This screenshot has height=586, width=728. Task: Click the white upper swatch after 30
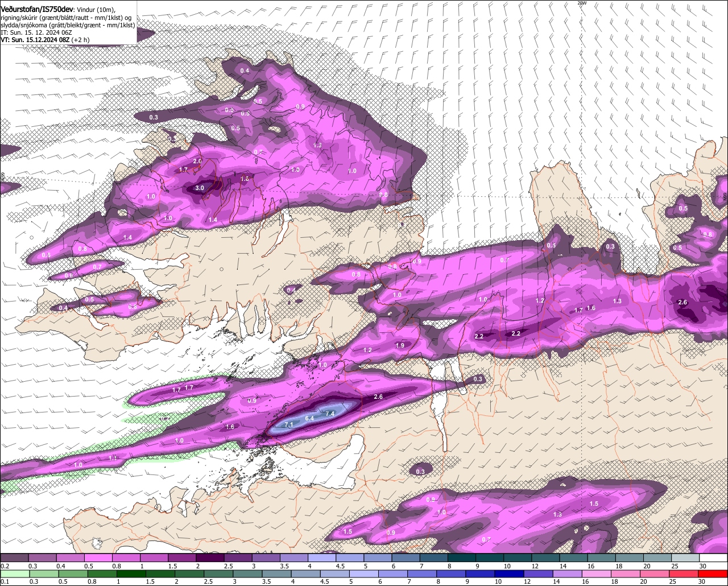(714, 558)
